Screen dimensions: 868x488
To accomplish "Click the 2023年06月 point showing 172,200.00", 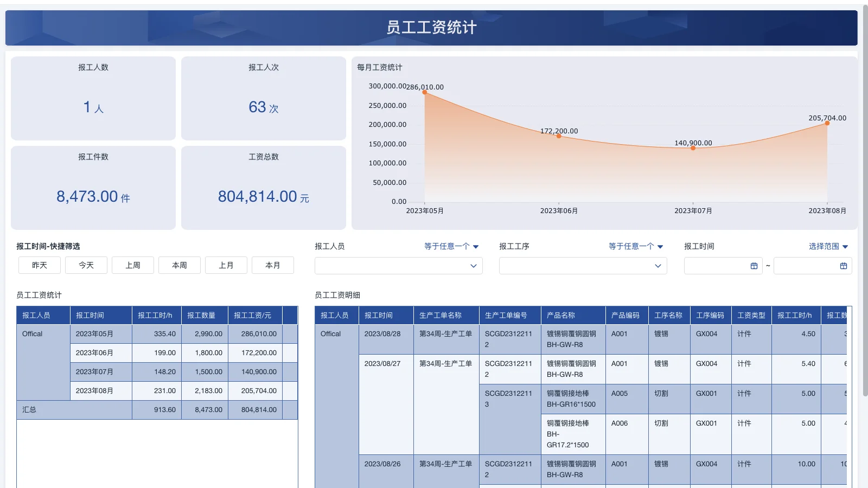I will [x=559, y=136].
